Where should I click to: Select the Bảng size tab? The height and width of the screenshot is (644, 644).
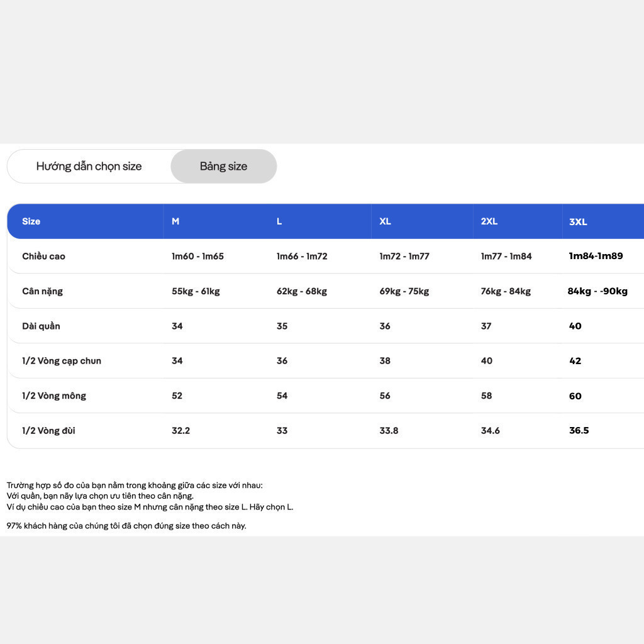(x=224, y=166)
